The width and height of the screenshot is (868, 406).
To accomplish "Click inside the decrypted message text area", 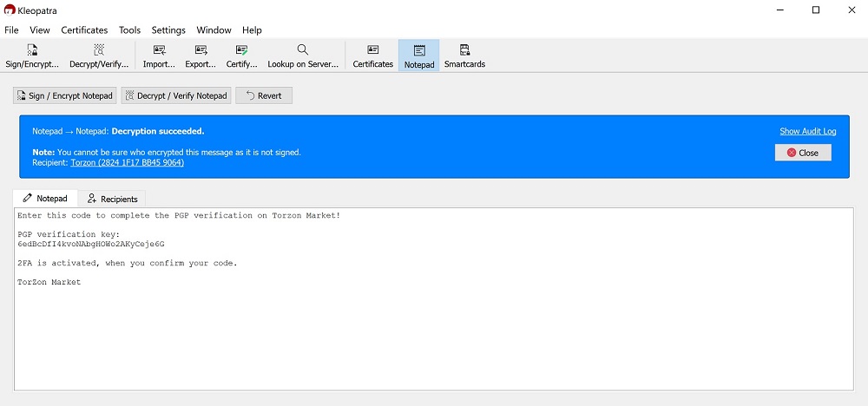I will [x=434, y=330].
